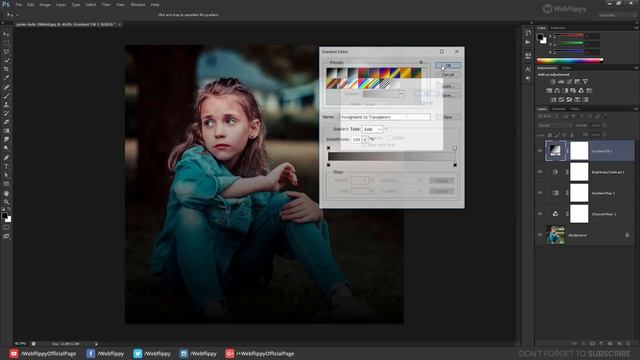Select the Eraser tool
This screenshot has height=360, width=640.
(6, 122)
